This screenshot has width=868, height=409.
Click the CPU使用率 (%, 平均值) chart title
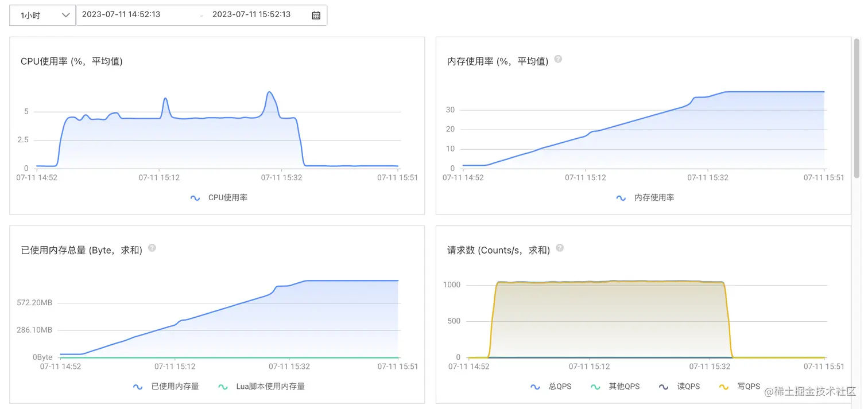(72, 61)
